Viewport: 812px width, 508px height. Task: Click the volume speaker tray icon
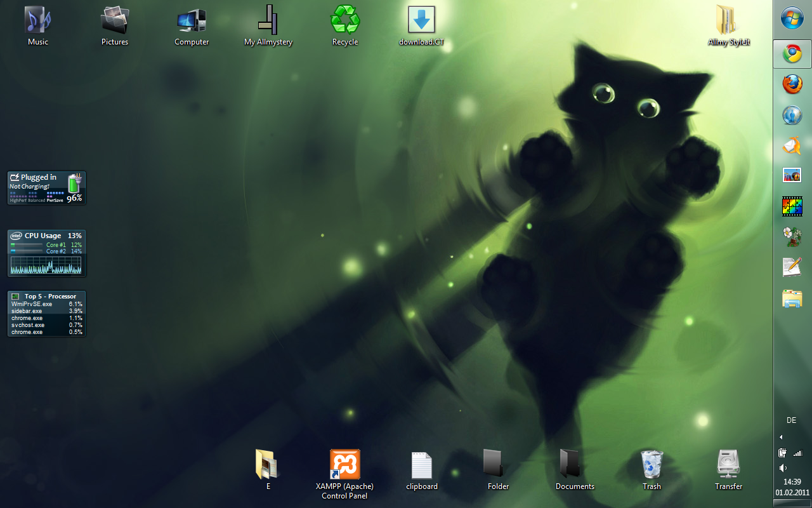[783, 468]
